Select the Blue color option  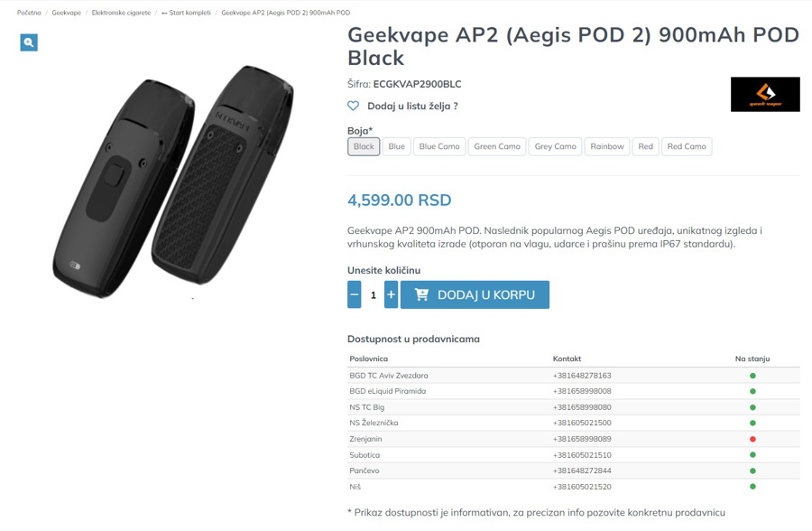pos(396,146)
